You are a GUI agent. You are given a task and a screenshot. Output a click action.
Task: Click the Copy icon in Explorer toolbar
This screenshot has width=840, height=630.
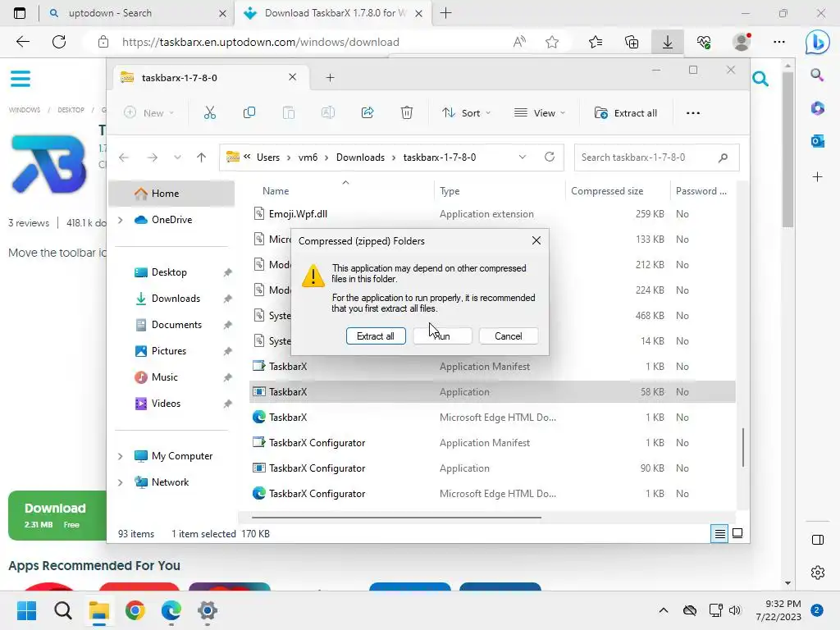coord(249,113)
